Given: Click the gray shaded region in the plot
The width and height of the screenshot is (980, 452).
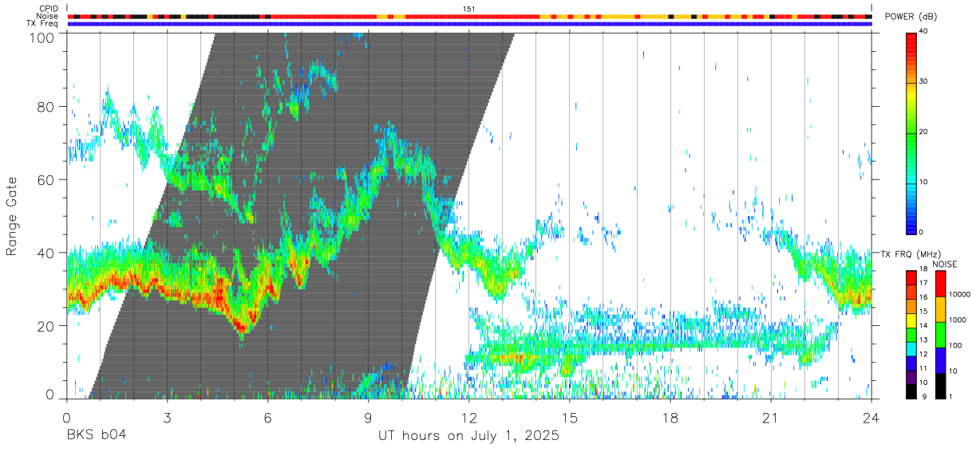Looking at the screenshot, I should (x=302, y=215).
